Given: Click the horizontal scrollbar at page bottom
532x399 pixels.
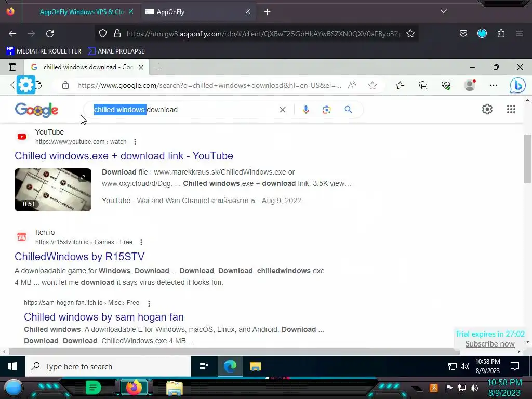Looking at the screenshot, I should [234, 352].
